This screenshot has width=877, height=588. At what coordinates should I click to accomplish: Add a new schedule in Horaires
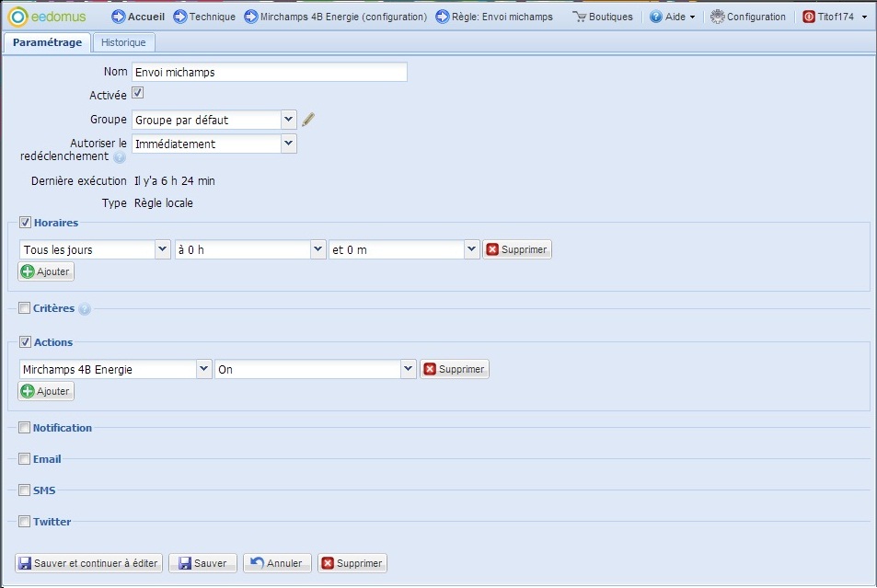[x=46, y=272]
